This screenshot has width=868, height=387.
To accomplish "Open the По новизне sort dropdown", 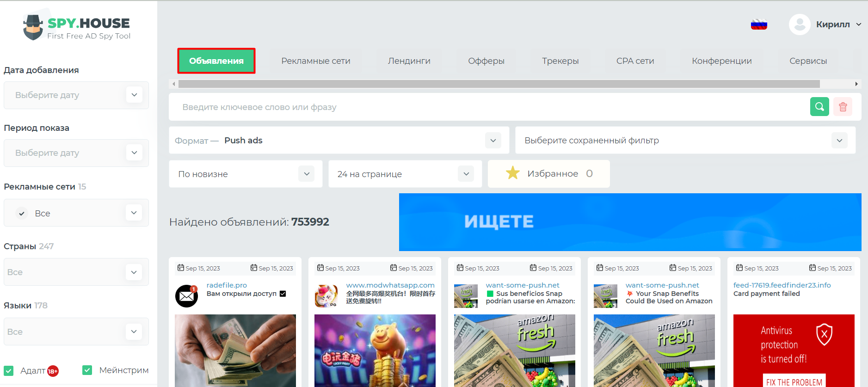I will 246,174.
